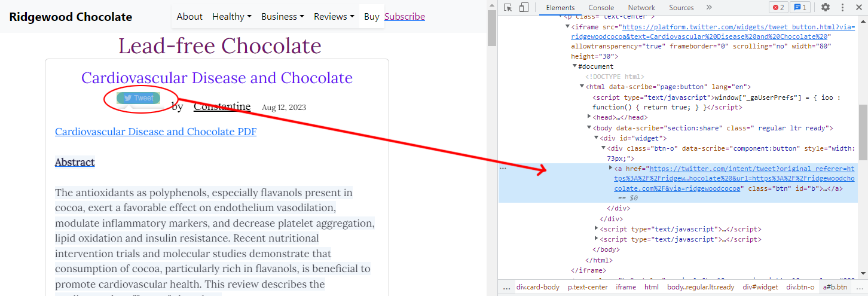Select body..regular.ltr.ready in the breadcrumb
This screenshot has width=868, height=296.
(x=701, y=287)
